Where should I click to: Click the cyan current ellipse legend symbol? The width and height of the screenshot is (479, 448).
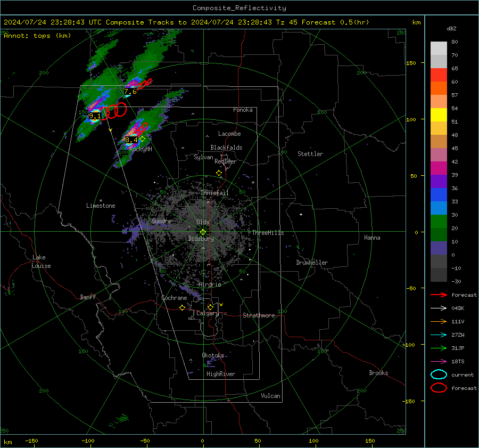click(439, 374)
